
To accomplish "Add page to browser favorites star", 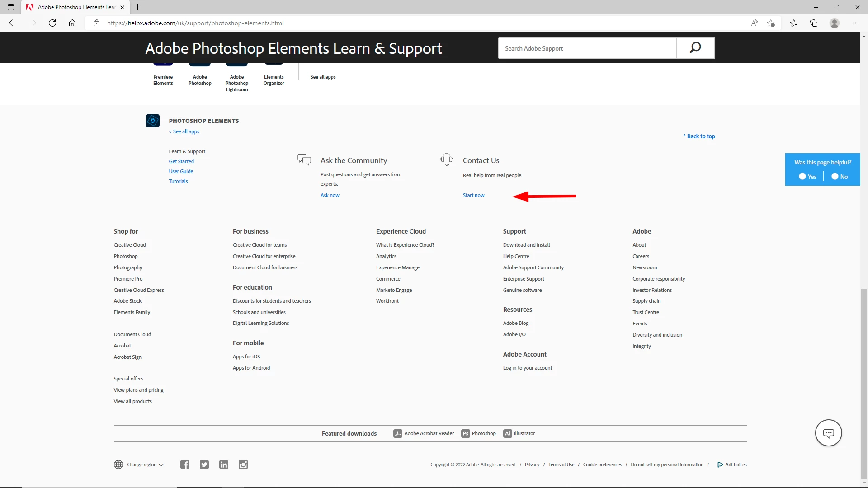I will 771,23.
